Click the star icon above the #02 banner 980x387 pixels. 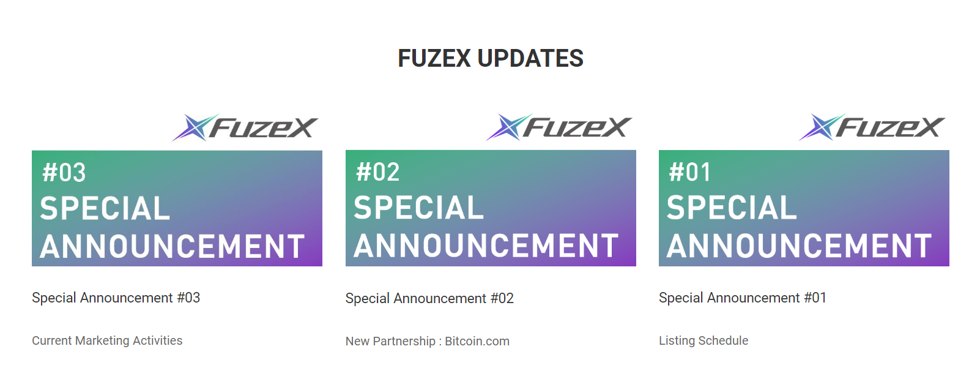point(509,127)
